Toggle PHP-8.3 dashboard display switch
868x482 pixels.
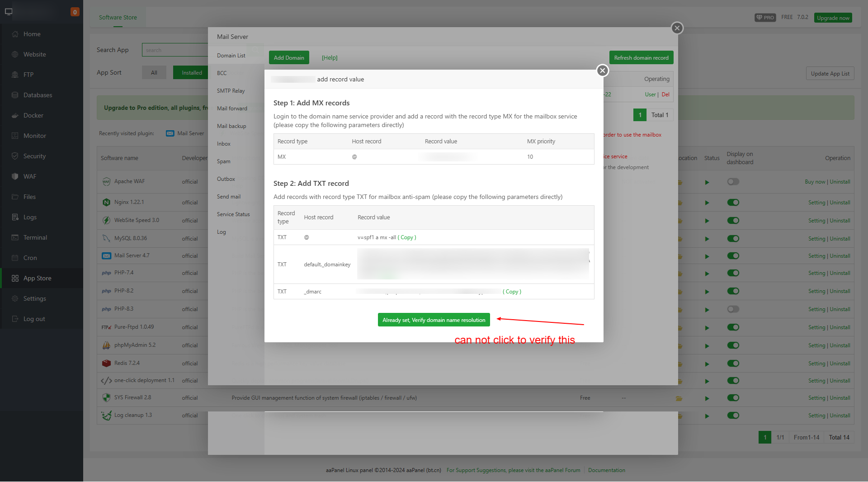733,309
